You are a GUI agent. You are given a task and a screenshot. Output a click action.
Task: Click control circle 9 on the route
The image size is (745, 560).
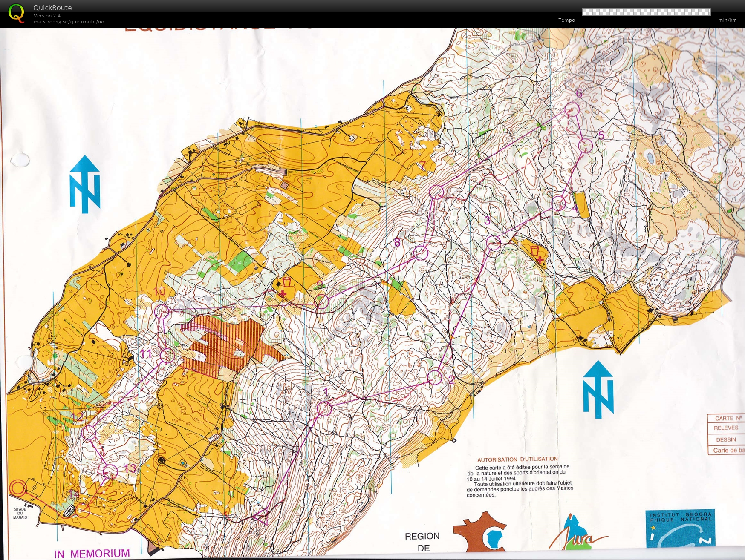pyautogui.click(x=322, y=301)
